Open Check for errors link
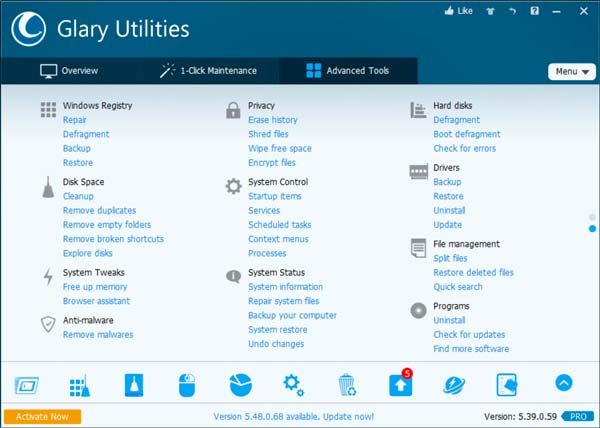Screen dimensions: 600x428 point(465,148)
